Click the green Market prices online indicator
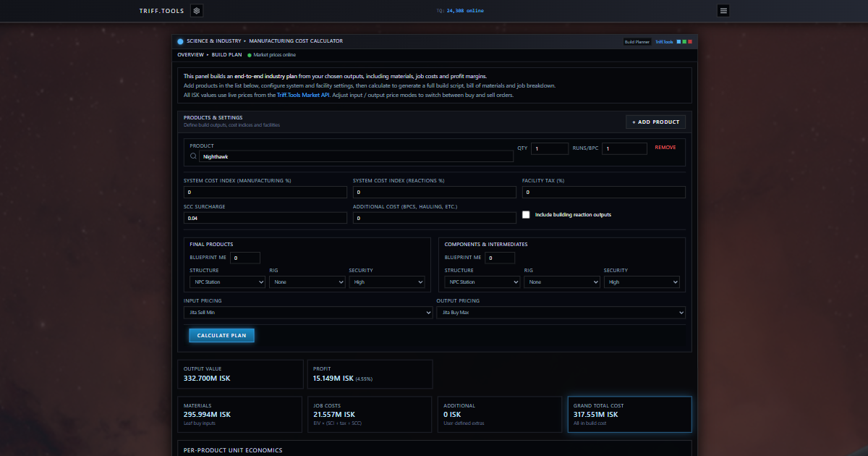Image resolution: width=868 pixels, height=456 pixels. (x=250, y=55)
